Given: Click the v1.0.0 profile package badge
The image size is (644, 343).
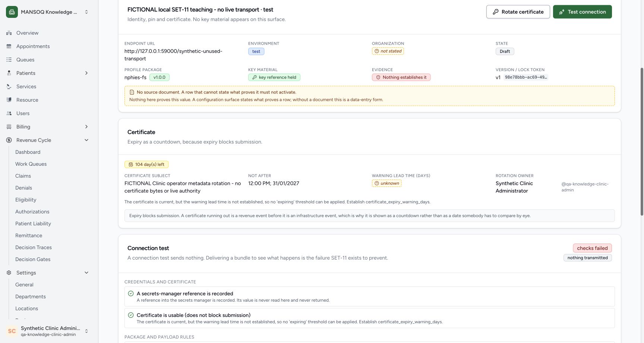Looking at the screenshot, I should coord(160,77).
